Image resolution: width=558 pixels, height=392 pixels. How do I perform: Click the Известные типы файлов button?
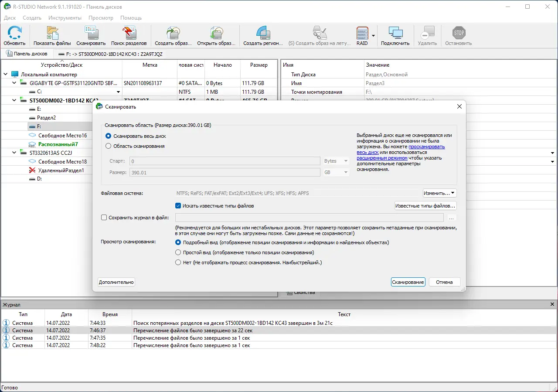(x=425, y=206)
